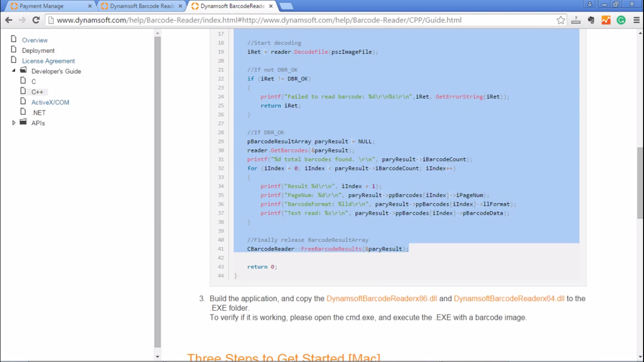Reload the page with the refresh icon
This screenshot has height=362, width=644.
coord(36,20)
